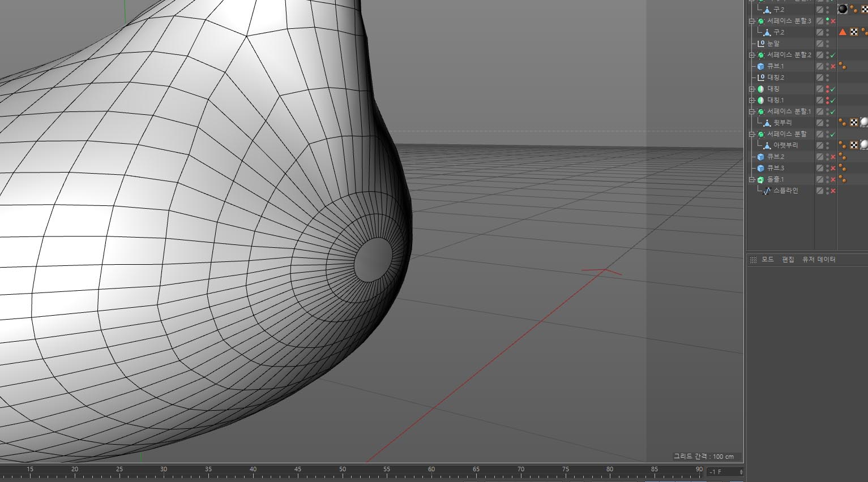The width and height of the screenshot is (868, 482).
Task: Select the 큐브.1 cube icon
Action: pyautogui.click(x=761, y=66)
